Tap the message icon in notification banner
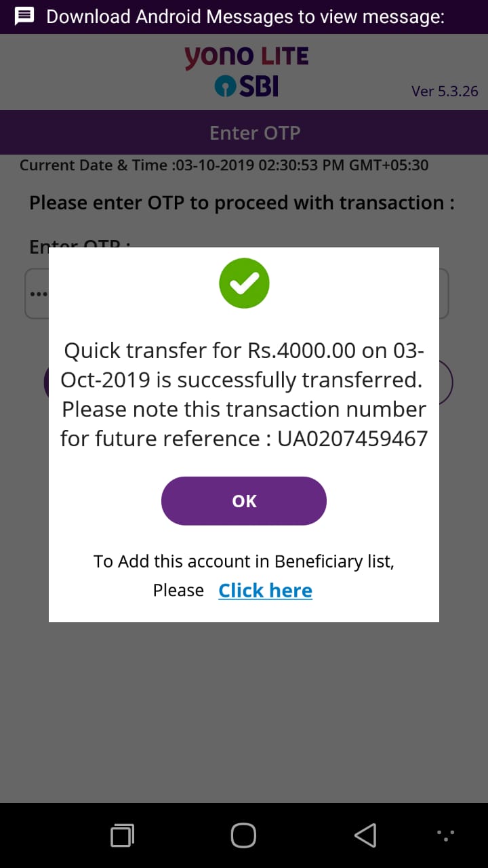Viewport: 488px width, 868px height. tap(24, 16)
